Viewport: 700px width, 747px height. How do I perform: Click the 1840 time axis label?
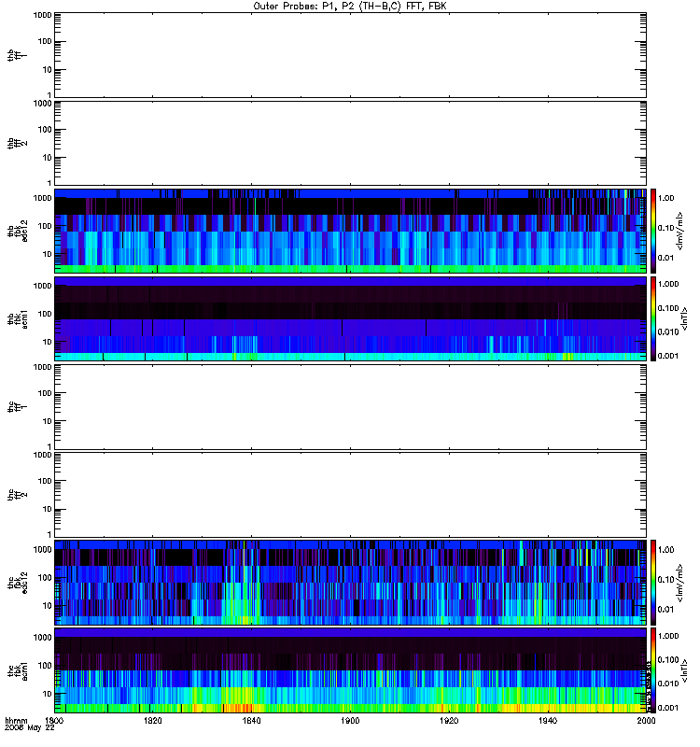[251, 721]
